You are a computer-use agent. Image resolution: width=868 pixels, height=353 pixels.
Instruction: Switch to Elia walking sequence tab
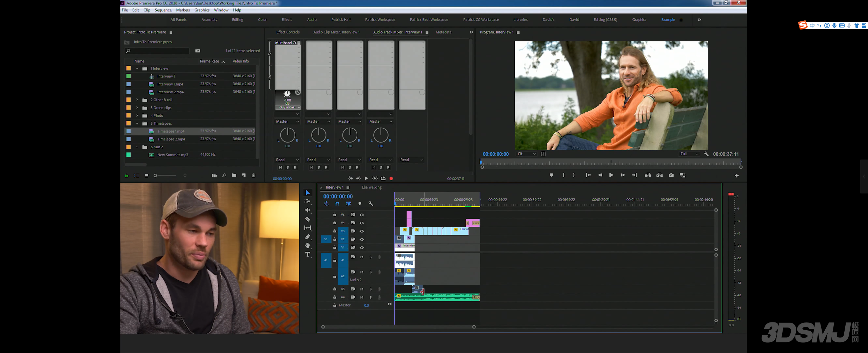tap(372, 187)
